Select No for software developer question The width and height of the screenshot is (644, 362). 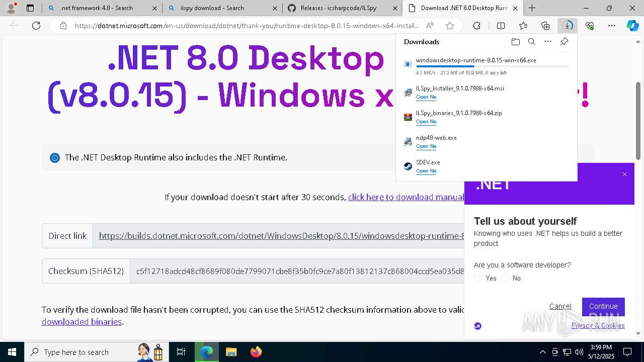click(x=505, y=278)
